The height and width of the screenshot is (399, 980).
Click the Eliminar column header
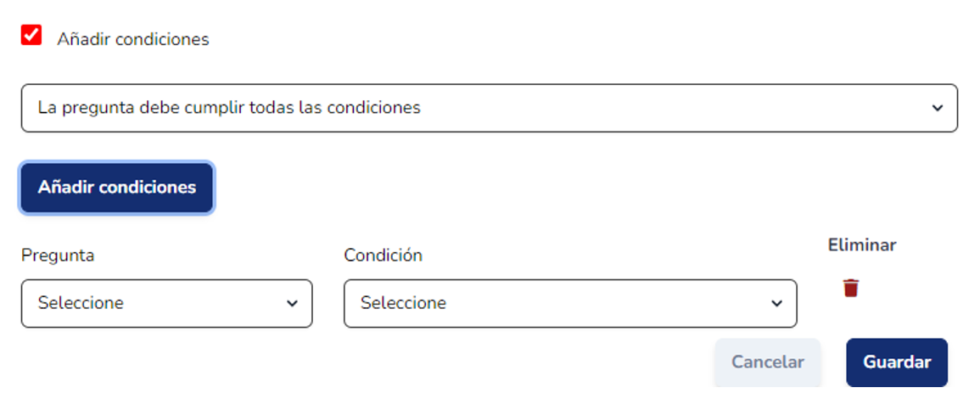coord(862,245)
